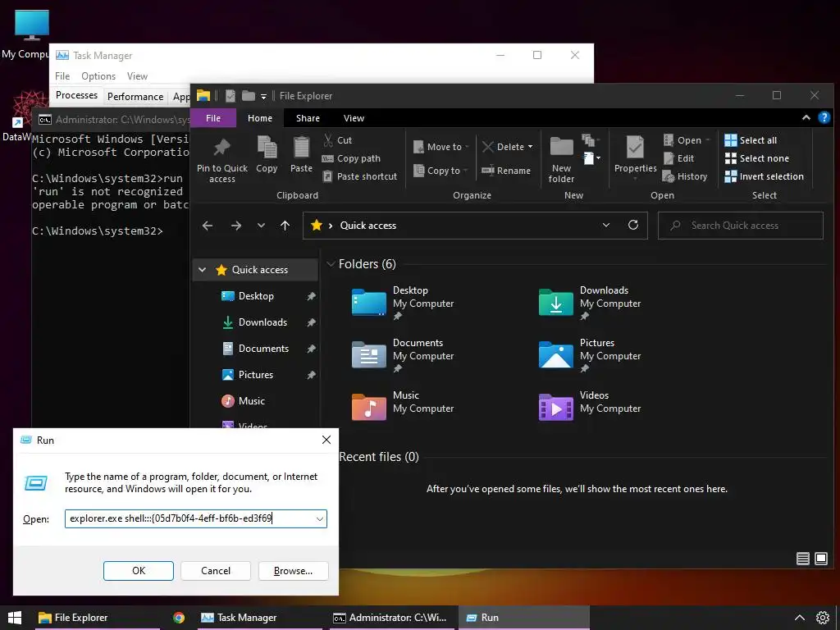Image resolution: width=840 pixels, height=630 pixels.
Task: Open Music folder tile
Action: tap(402, 408)
